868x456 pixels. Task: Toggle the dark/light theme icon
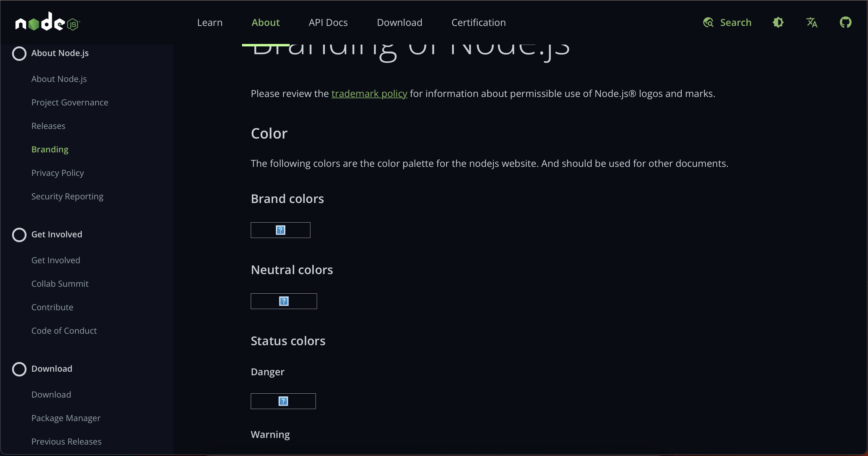[x=778, y=23]
